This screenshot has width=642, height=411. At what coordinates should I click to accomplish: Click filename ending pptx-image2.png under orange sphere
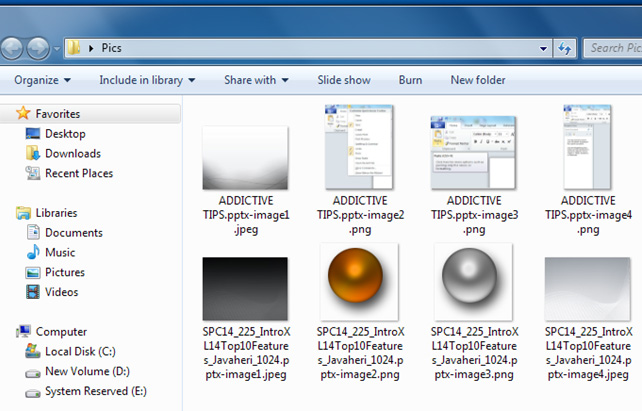[360, 353]
